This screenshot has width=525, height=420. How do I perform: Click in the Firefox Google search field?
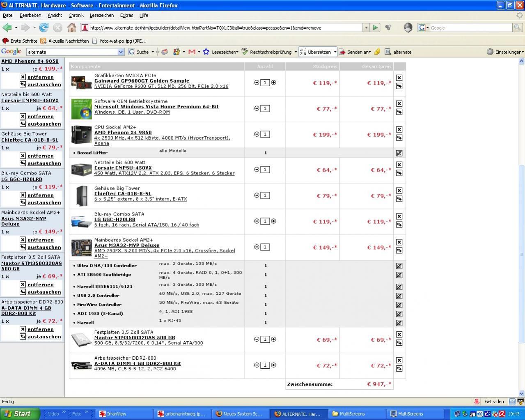[x=470, y=28]
